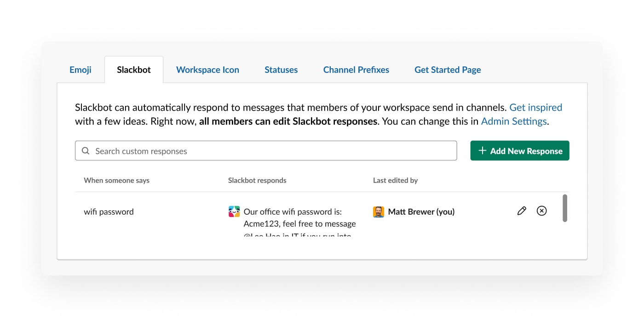The width and height of the screenshot is (644, 316).
Task: Go to the Statuses tab
Action: (281, 70)
